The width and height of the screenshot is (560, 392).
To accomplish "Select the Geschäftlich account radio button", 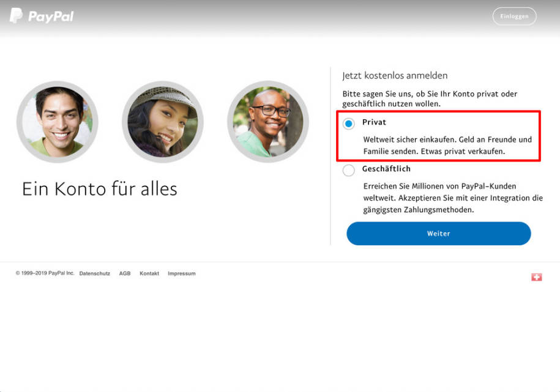I will pos(349,170).
